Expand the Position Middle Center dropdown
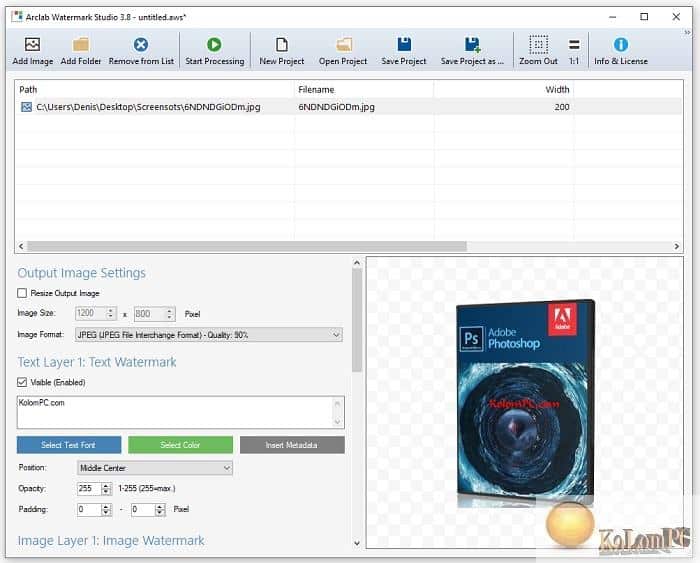Image resolution: width=700 pixels, height=563 pixels. [154, 468]
